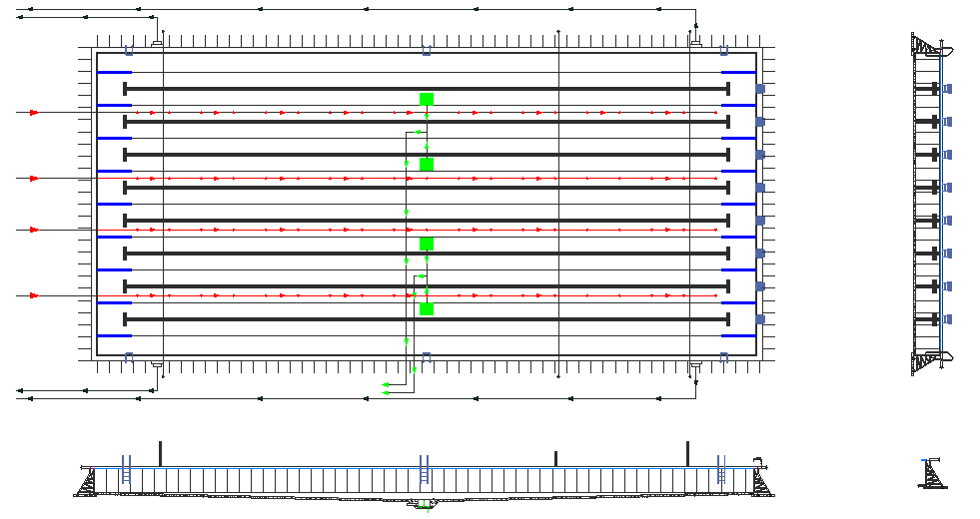Click the topmost blue lane marker at pool's left end
This screenshot has width=980, height=519.
[114, 72]
